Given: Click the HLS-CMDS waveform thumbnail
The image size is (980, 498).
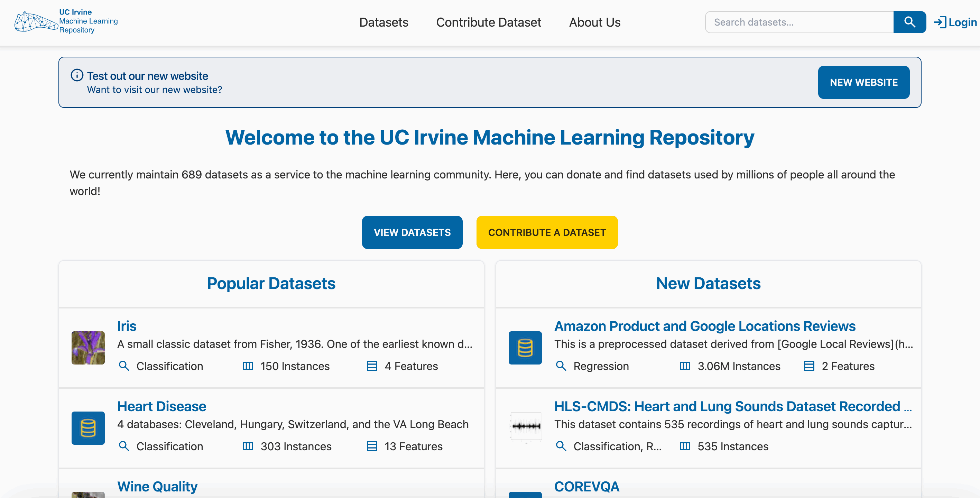Looking at the screenshot, I should [x=525, y=428].
